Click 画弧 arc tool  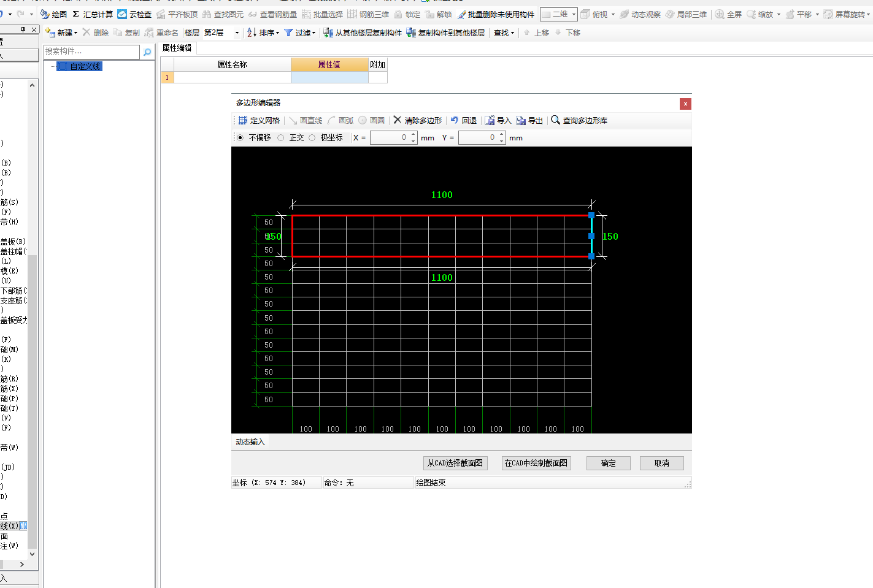click(340, 120)
